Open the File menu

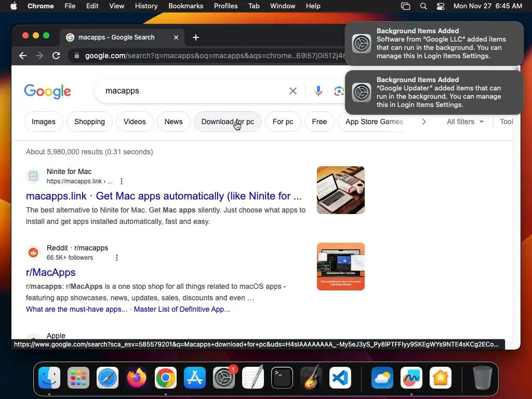click(70, 6)
